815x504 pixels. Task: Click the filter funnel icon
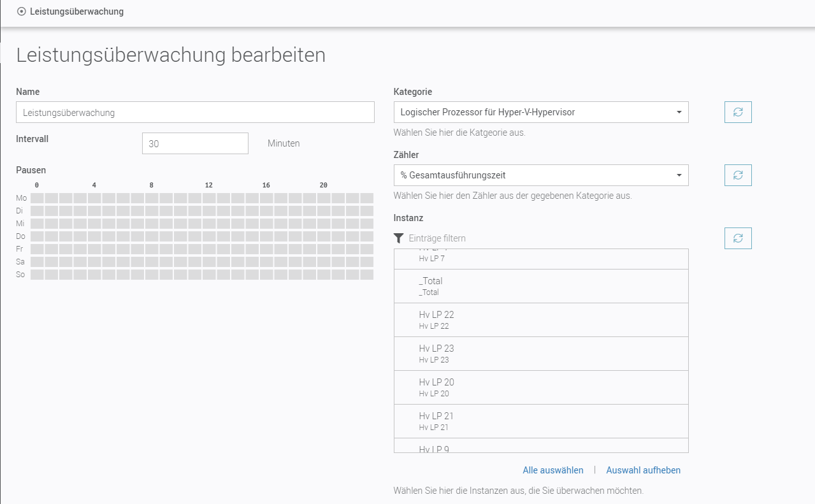399,238
